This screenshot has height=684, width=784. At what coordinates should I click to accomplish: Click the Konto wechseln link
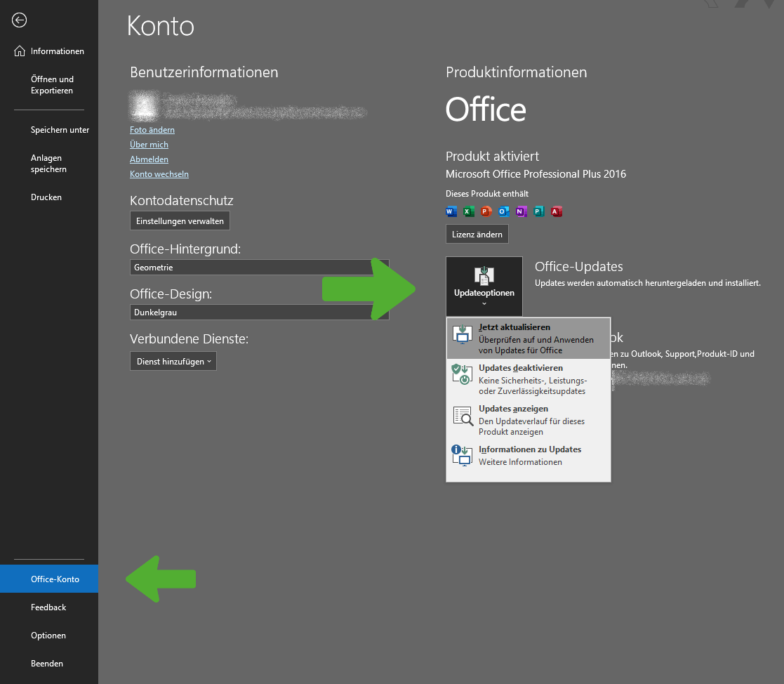pyautogui.click(x=159, y=173)
